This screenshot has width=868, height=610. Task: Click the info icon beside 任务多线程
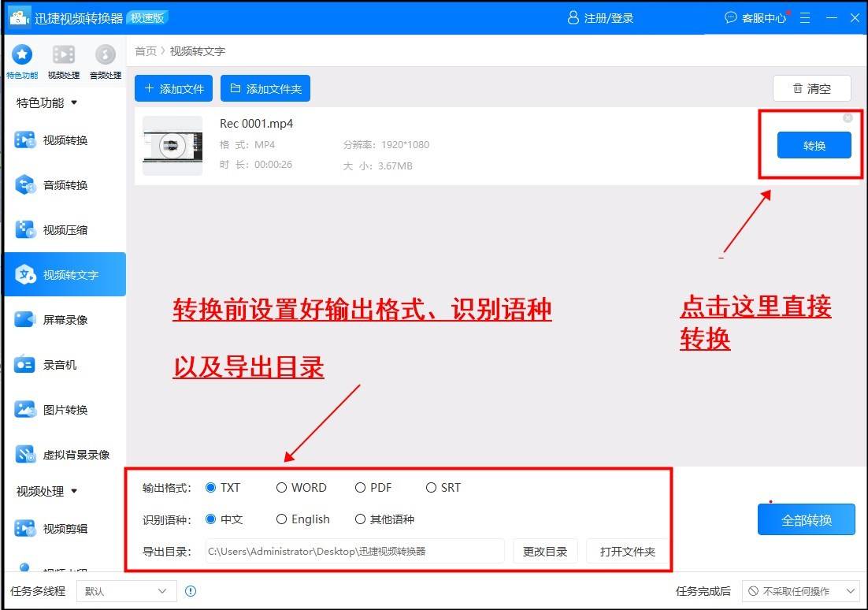tap(191, 591)
